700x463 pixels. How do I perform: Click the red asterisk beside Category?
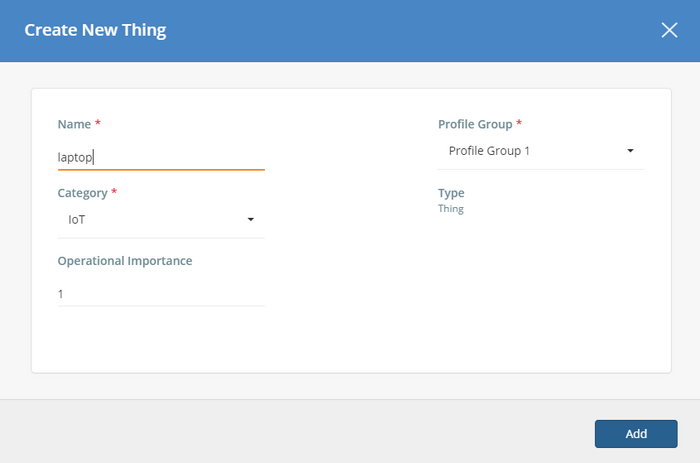[x=114, y=191]
